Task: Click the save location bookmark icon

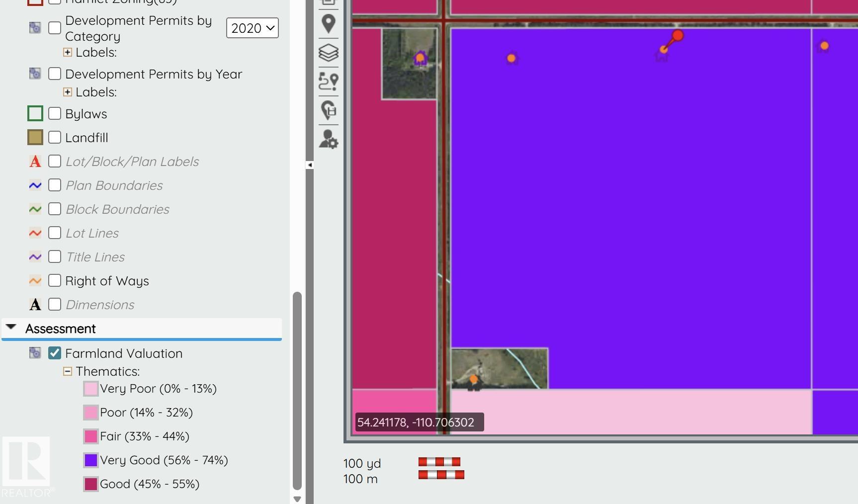Action: tap(329, 110)
